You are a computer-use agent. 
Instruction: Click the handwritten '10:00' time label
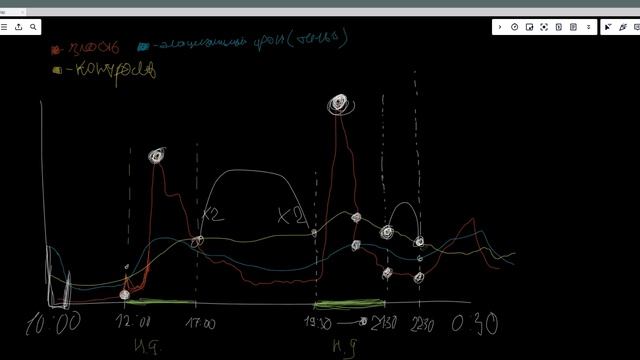click(53, 323)
